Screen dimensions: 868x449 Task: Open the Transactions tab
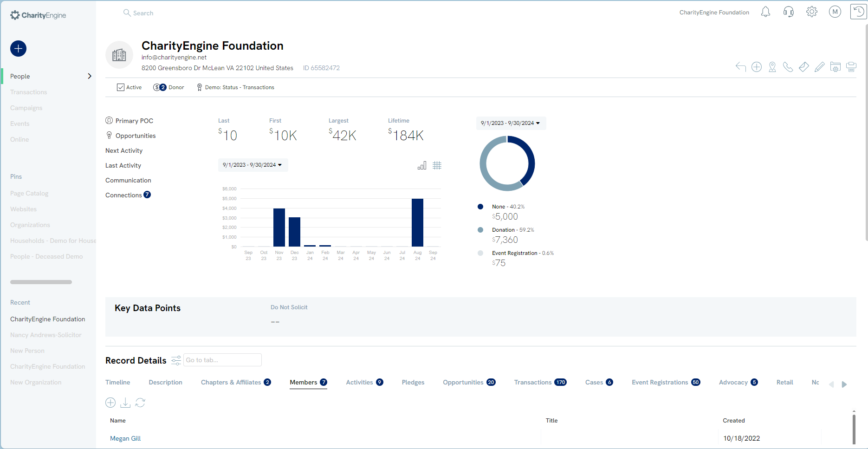(540, 382)
